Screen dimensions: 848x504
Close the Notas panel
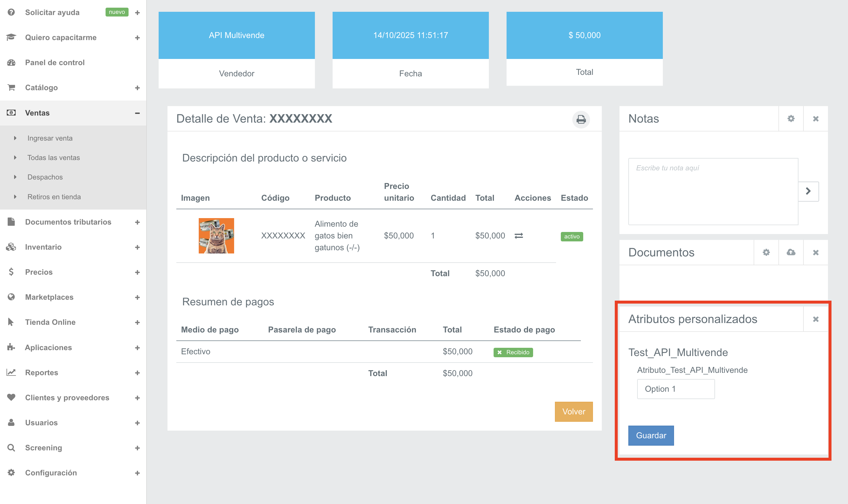pyautogui.click(x=815, y=118)
